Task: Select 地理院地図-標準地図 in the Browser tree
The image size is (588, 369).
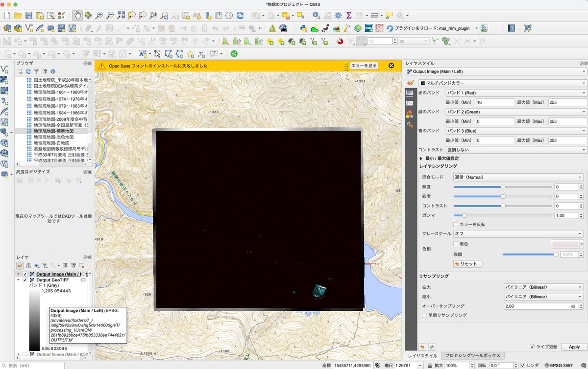Action: 53,131
